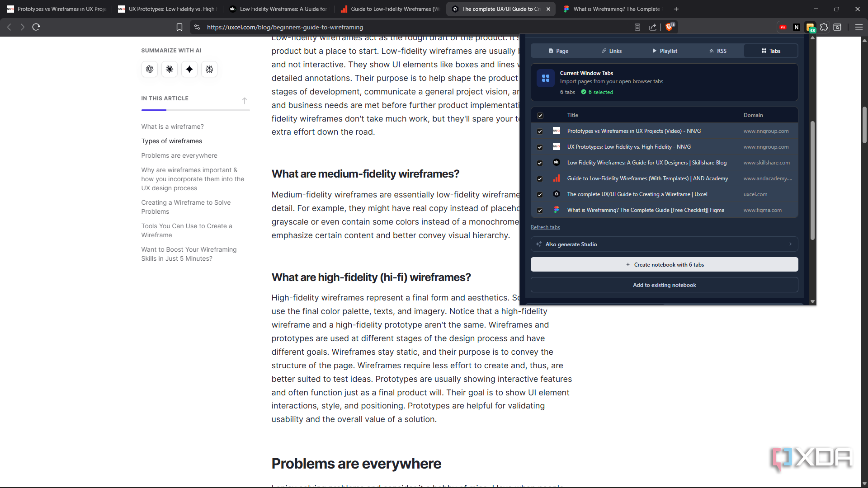Expand the Also generate Studio section

pos(664,244)
